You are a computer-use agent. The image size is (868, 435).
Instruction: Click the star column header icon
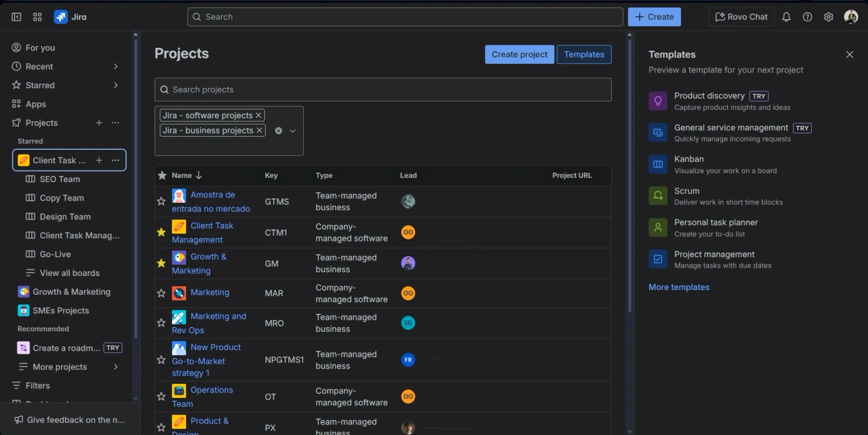[162, 175]
